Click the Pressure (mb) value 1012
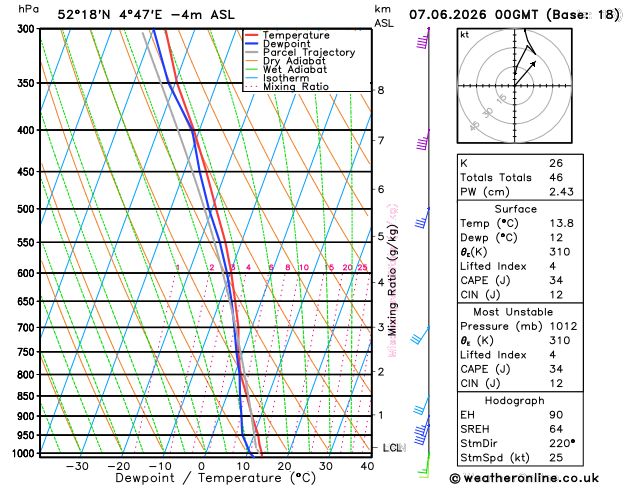The image size is (629, 486). (x=564, y=326)
